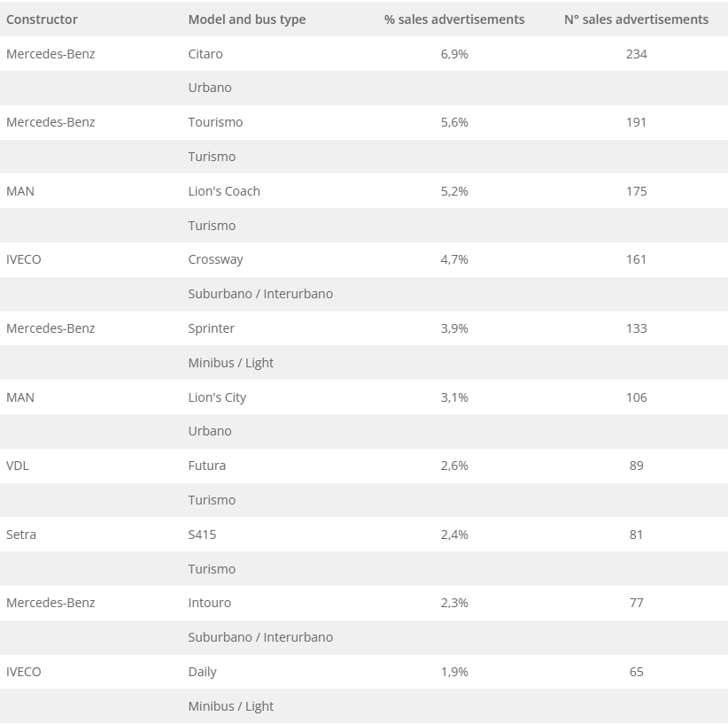Select the 65 advertisements count cell

pyautogui.click(x=636, y=672)
